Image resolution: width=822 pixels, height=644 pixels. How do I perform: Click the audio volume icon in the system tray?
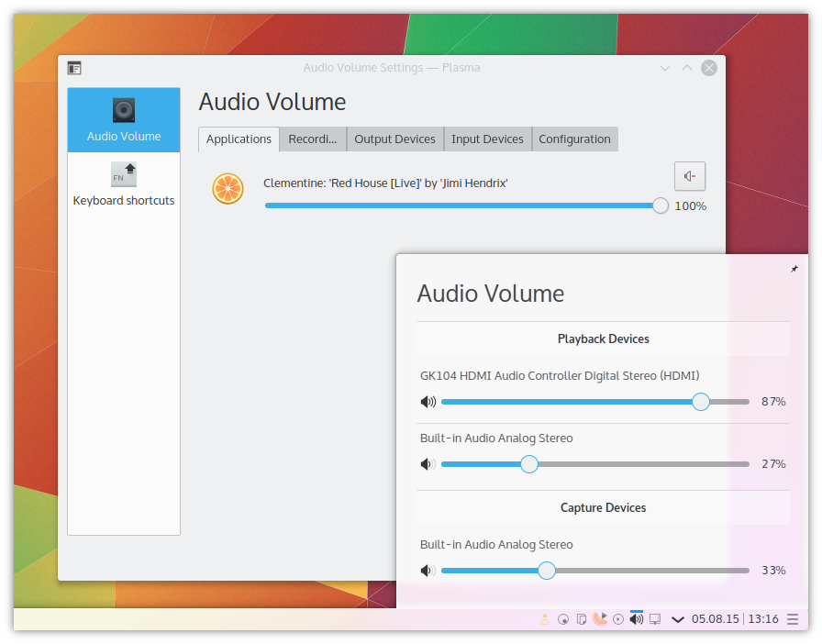pos(637,618)
